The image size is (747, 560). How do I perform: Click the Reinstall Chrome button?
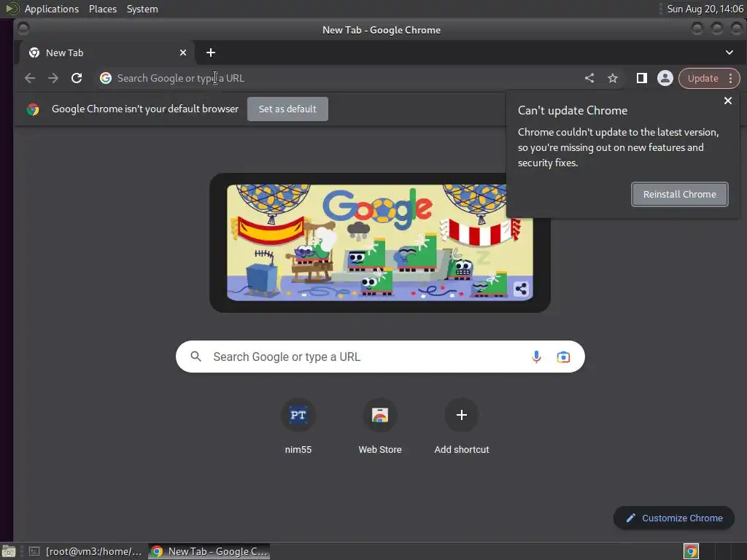tap(679, 194)
